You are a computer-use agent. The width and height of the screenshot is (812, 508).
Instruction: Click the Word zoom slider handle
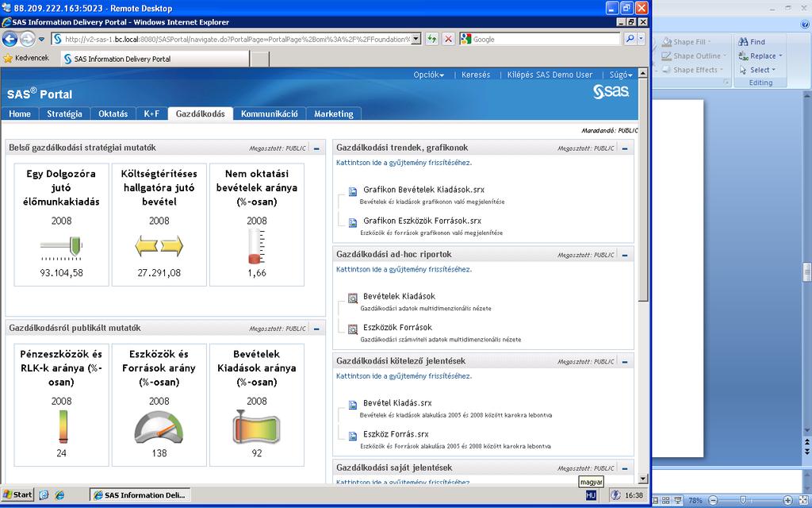point(742,500)
